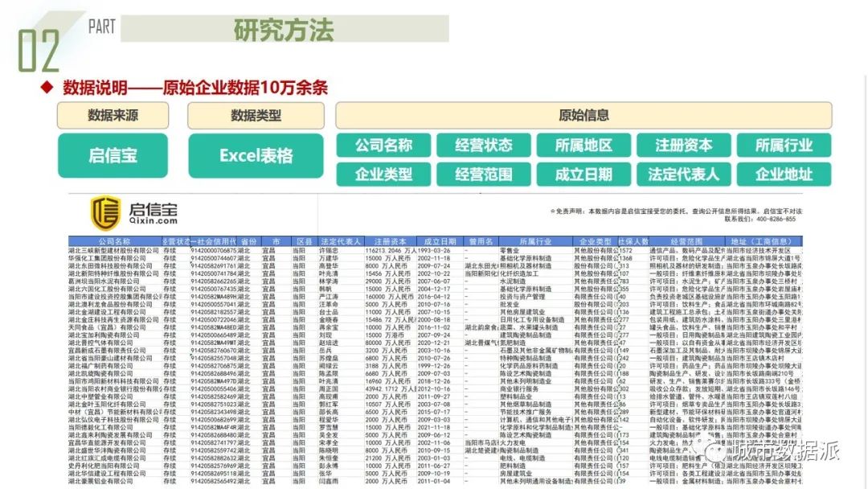Click the 启信宝 green box

113,155
